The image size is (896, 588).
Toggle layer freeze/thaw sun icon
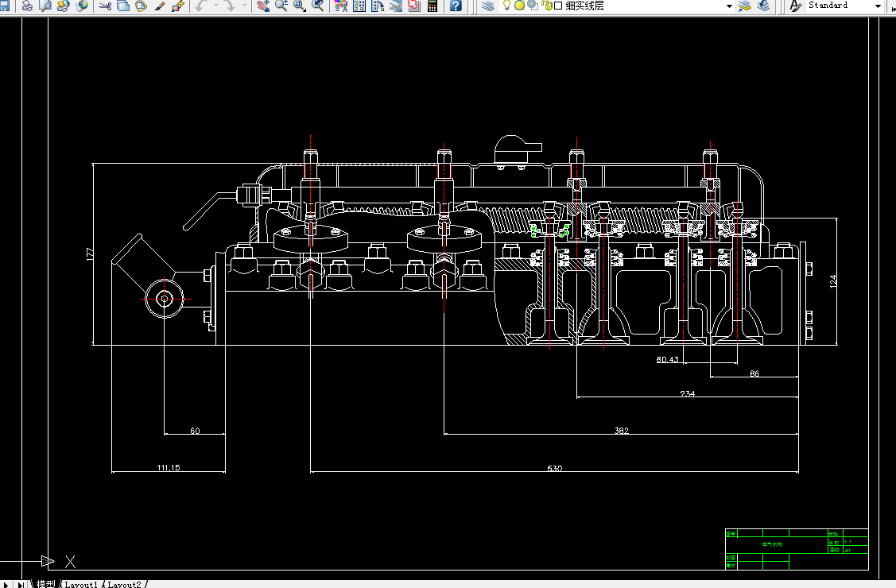[x=519, y=6]
